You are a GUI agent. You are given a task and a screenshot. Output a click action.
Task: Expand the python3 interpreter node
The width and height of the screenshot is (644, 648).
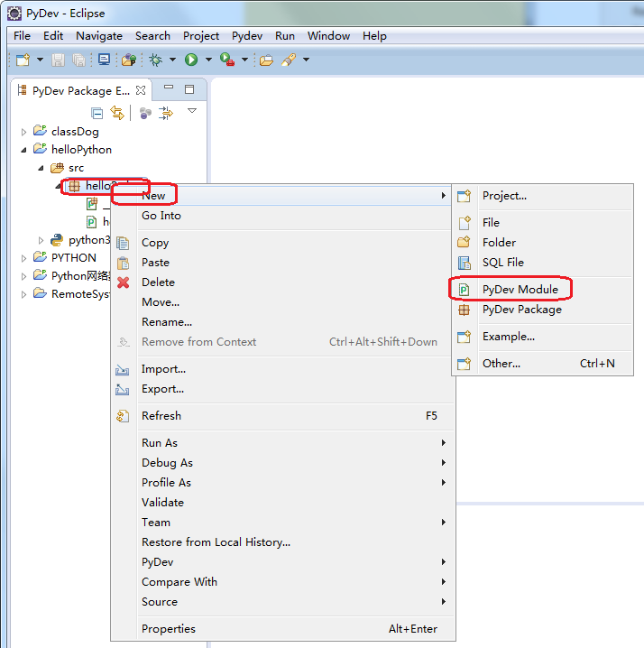41,240
